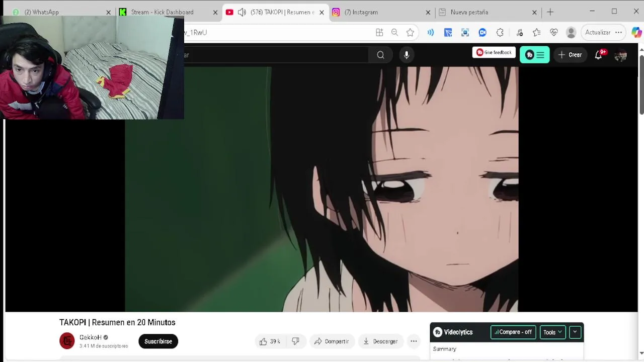The width and height of the screenshot is (644, 362).
Task: Mute the YouTube tab via speaker icon
Action: click(242, 12)
